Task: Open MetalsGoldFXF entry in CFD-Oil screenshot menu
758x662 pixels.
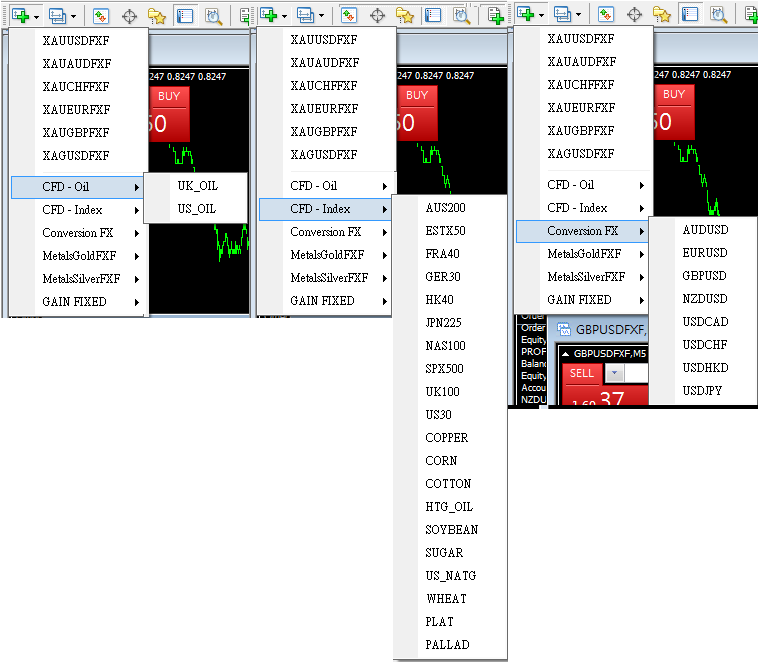Action: click(x=77, y=256)
